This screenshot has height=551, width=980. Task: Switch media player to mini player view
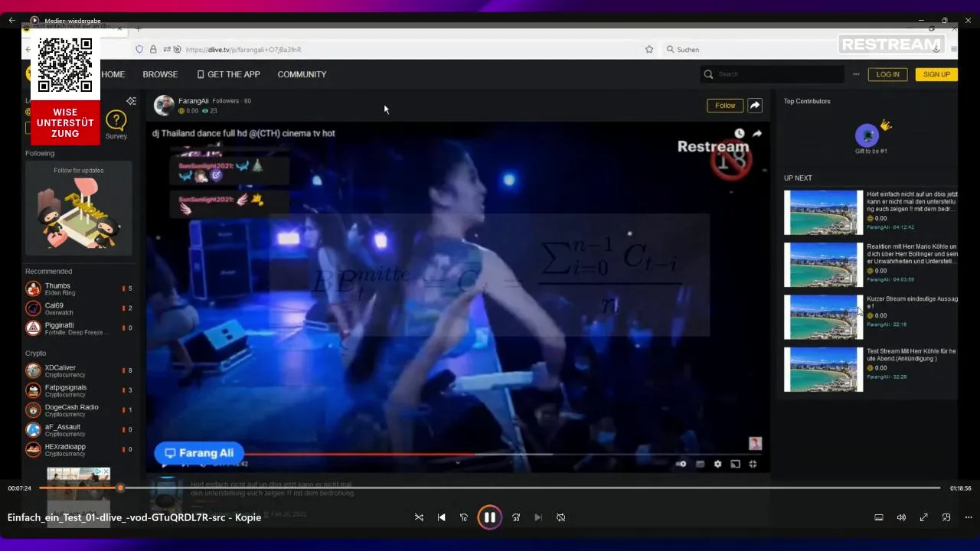[x=946, y=517]
